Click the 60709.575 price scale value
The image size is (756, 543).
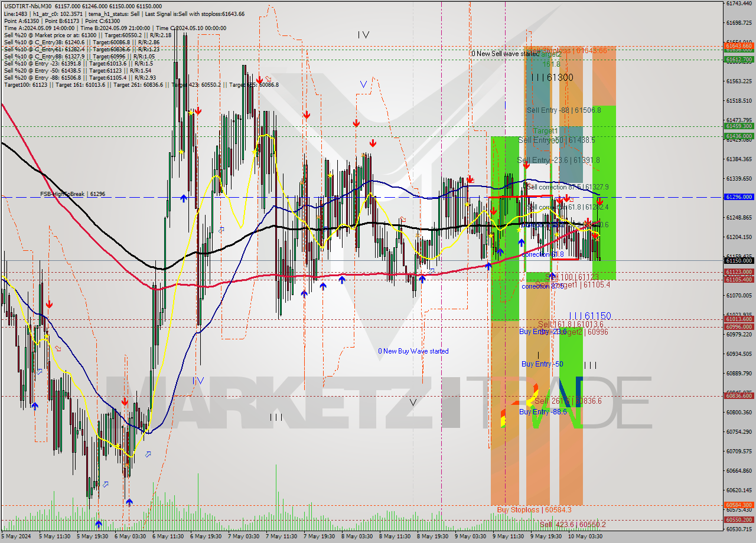pyautogui.click(x=739, y=451)
